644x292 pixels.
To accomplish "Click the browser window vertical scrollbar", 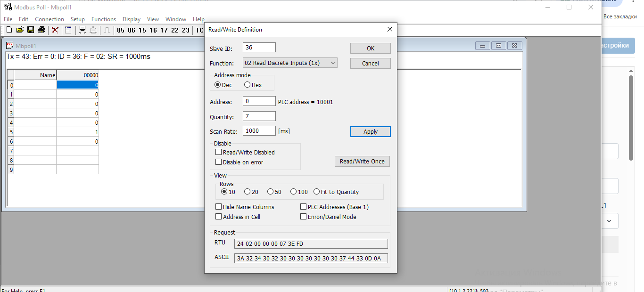I will pos(631,118).
